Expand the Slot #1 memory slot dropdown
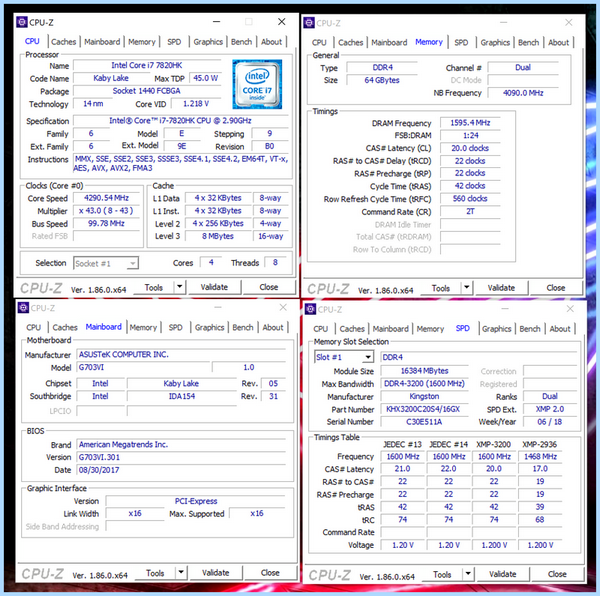 368,357
